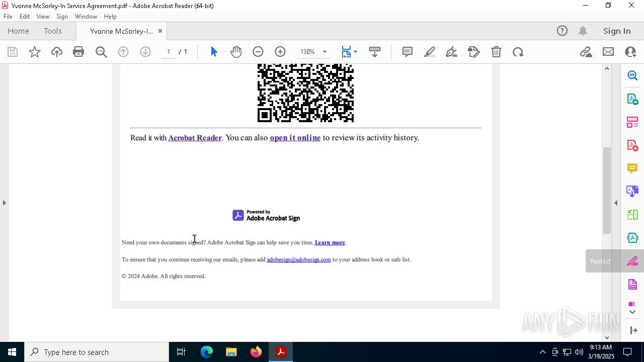
Task: Select the highlight text tool
Action: [x=430, y=52]
